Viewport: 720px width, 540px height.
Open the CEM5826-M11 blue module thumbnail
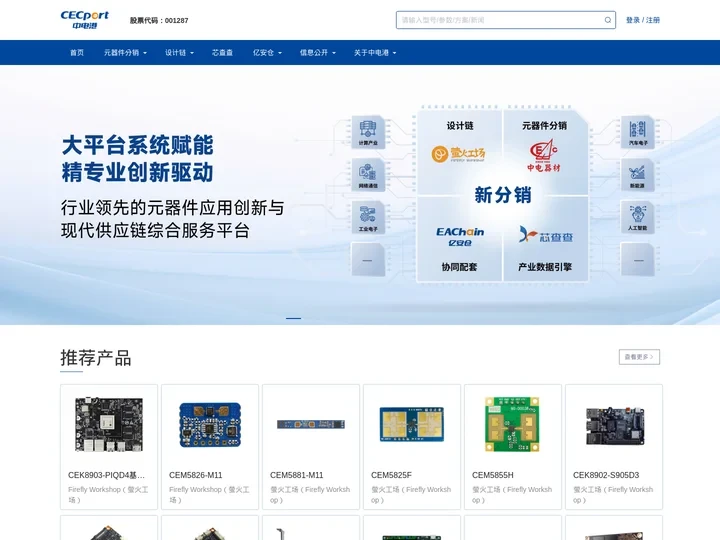pos(210,424)
